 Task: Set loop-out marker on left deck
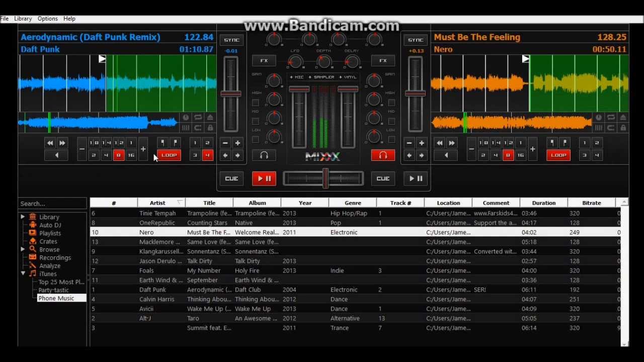click(x=175, y=143)
